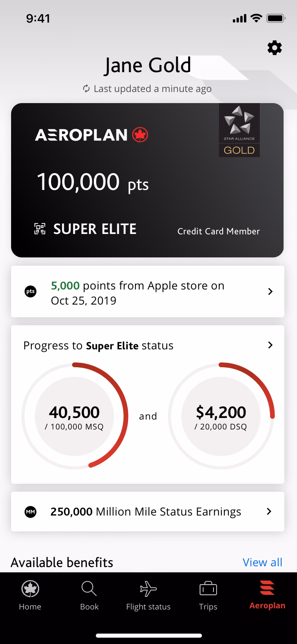Tap the View all benefits link

pos(263,562)
